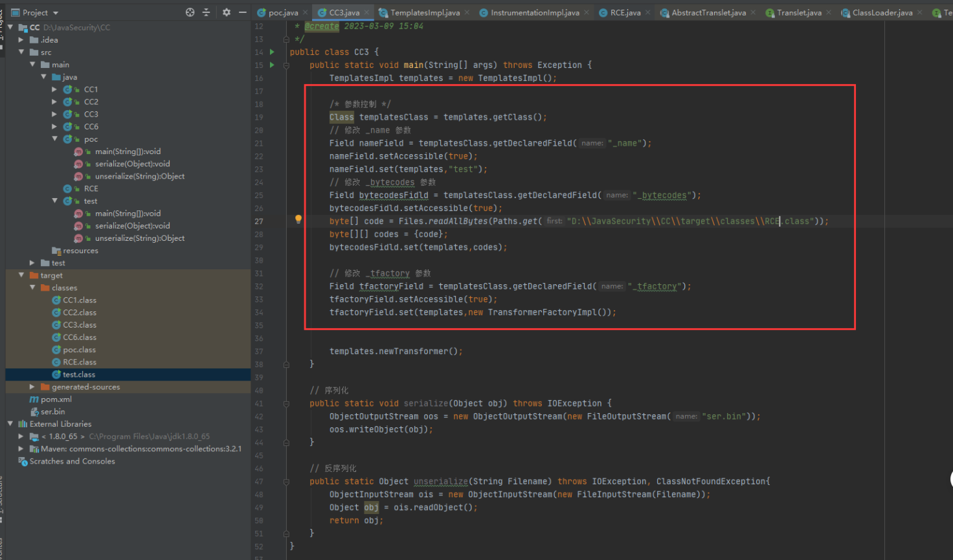Close the TemplatesImpl.java tab

point(467,12)
